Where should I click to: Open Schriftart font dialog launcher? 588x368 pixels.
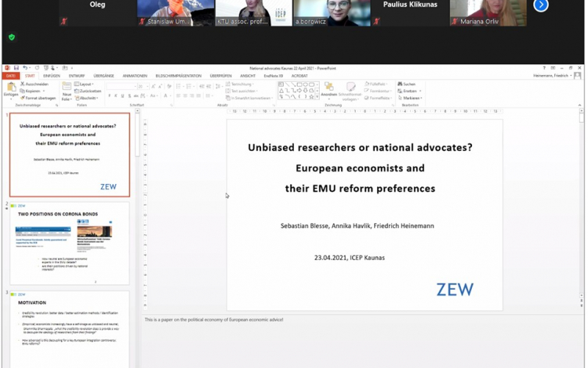coord(171,105)
